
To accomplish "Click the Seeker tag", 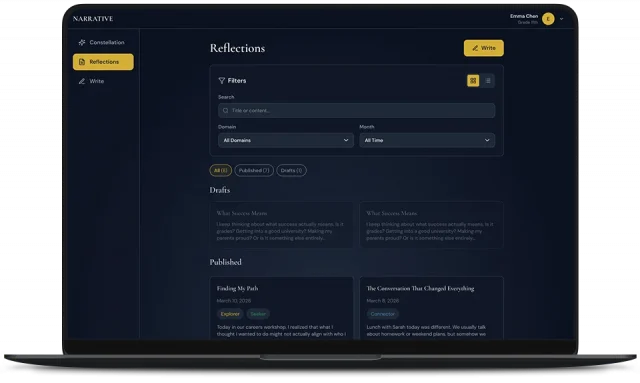I will pyautogui.click(x=258, y=314).
